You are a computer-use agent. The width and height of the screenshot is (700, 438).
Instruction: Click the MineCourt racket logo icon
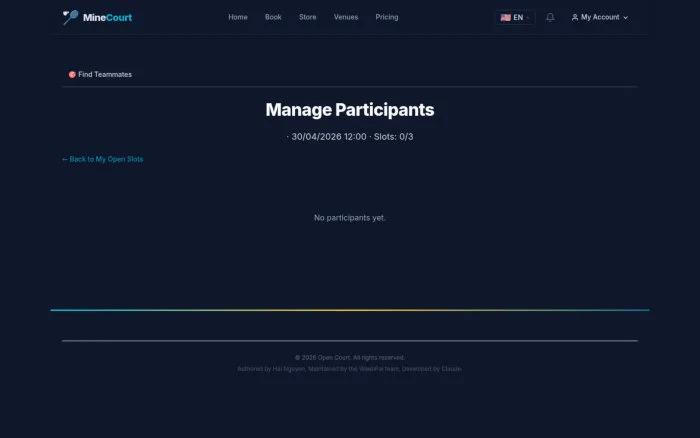71,17
